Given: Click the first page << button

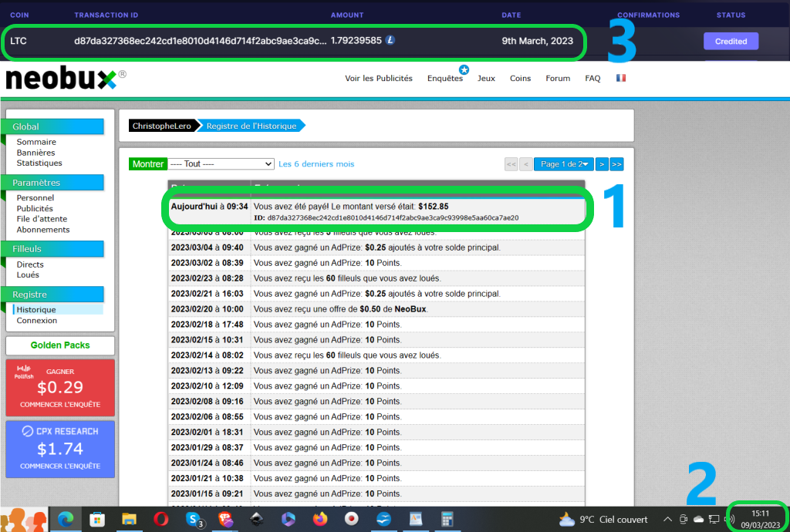Looking at the screenshot, I should [511, 164].
